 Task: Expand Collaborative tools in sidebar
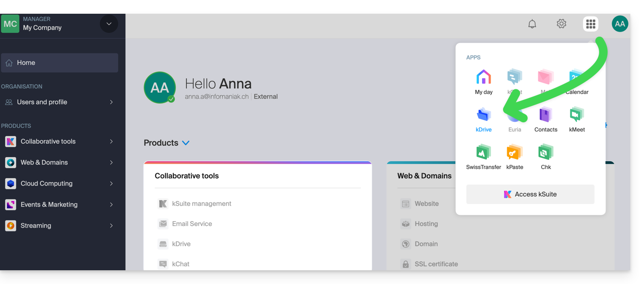click(x=60, y=142)
